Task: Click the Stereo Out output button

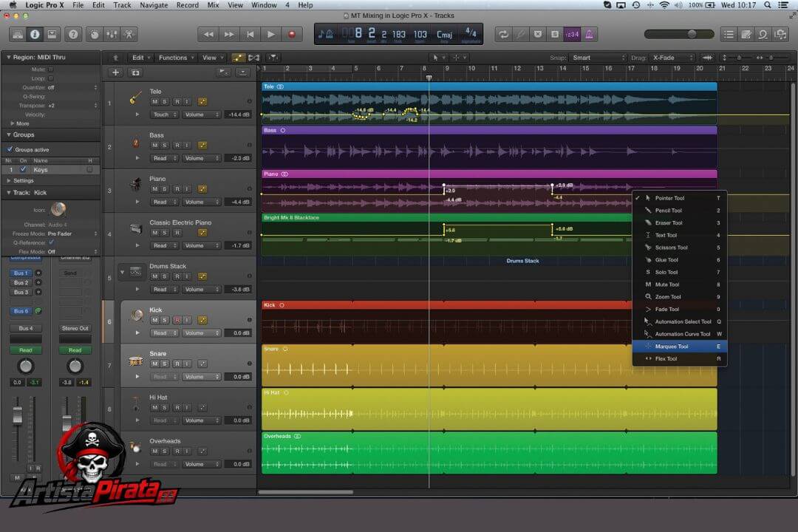Action: (75, 328)
